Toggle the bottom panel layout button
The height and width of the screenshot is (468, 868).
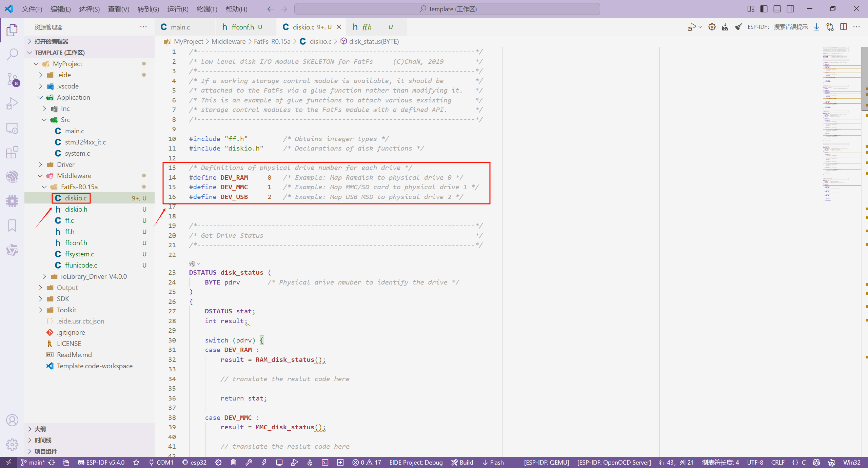(777, 9)
